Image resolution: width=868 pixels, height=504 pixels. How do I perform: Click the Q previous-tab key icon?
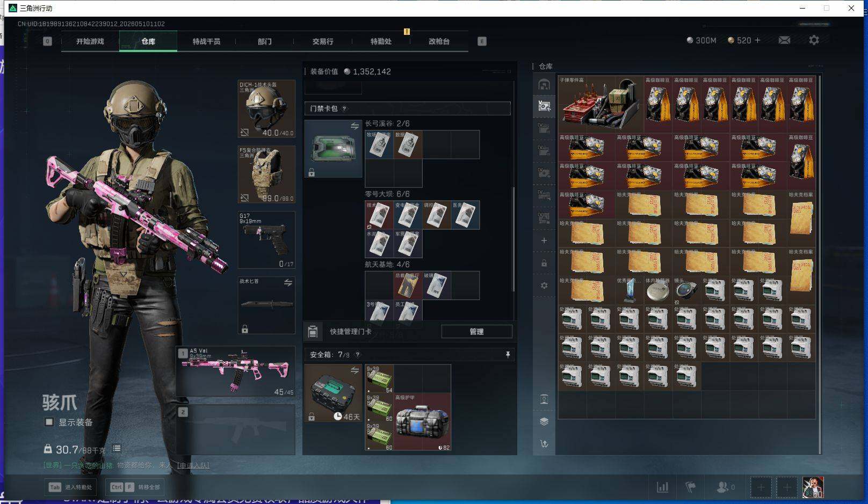(x=48, y=41)
